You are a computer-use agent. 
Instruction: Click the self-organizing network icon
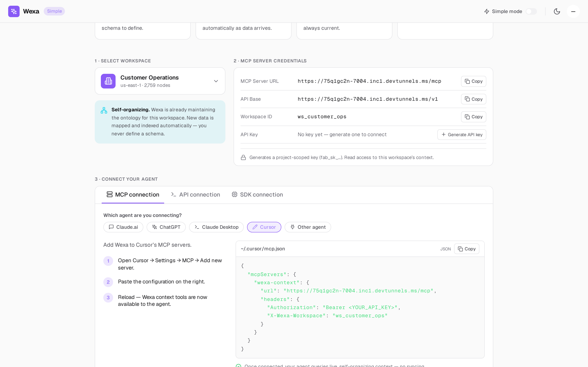pyautogui.click(x=104, y=111)
